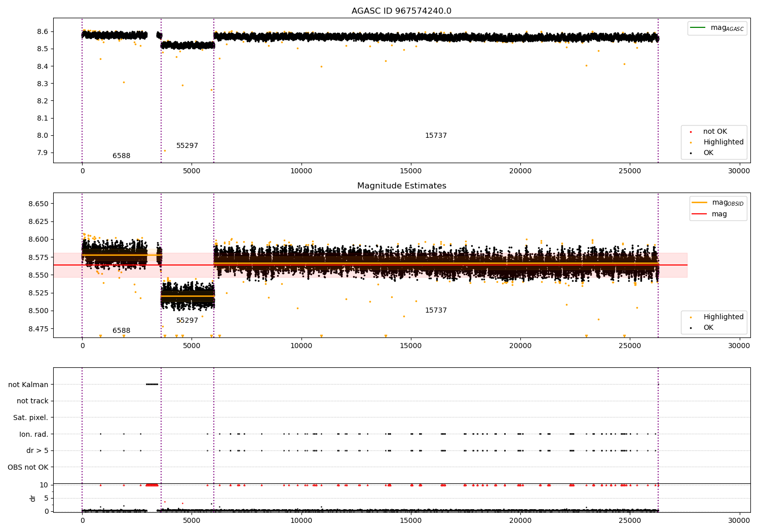Click the title "AGASC ID 967574240.0"
Screen dimensions: 760x532
pos(401,11)
